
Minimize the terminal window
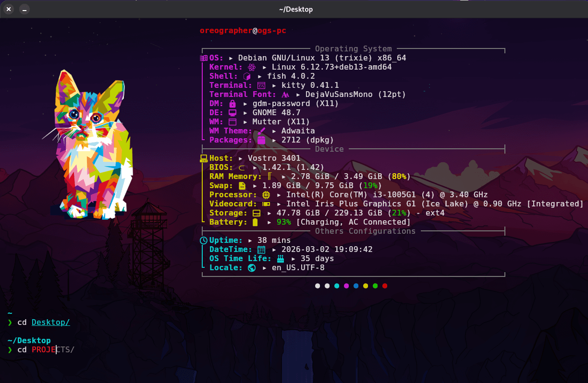(24, 9)
